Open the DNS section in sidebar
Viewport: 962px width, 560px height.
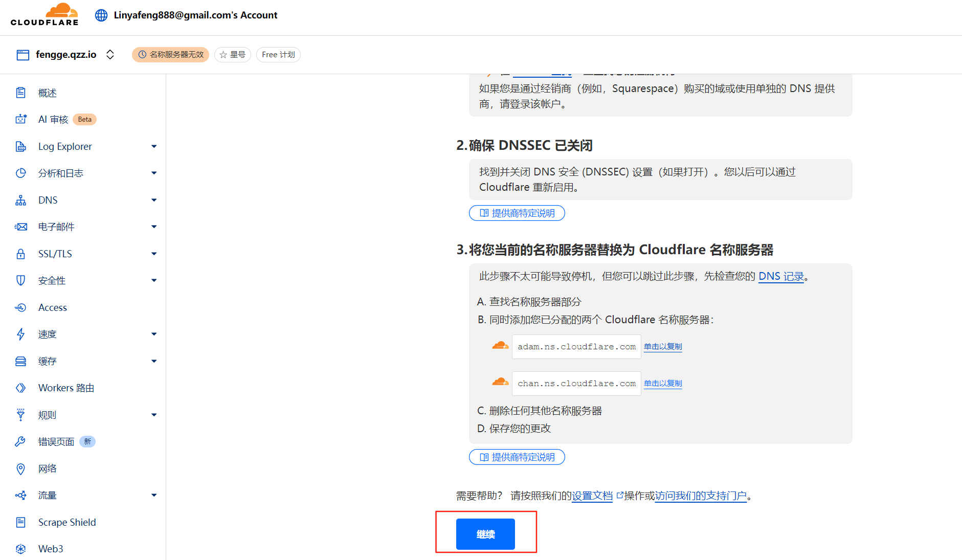[47, 199]
